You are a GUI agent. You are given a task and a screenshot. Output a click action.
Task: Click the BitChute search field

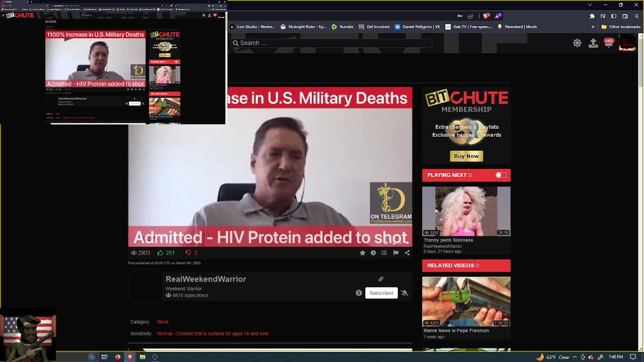[x=332, y=43]
